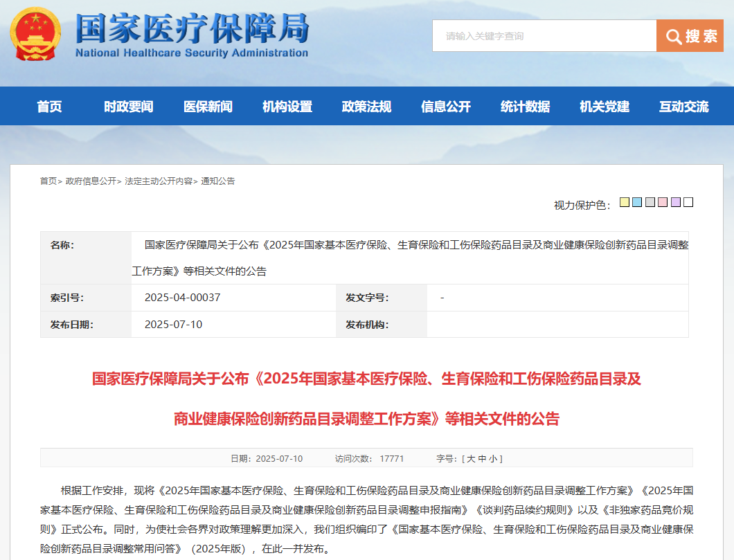Set font size to 中

click(482, 458)
